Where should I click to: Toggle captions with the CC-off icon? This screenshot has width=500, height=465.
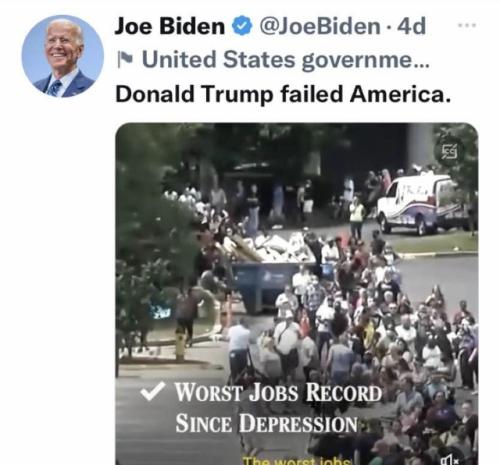pyautogui.click(x=449, y=151)
